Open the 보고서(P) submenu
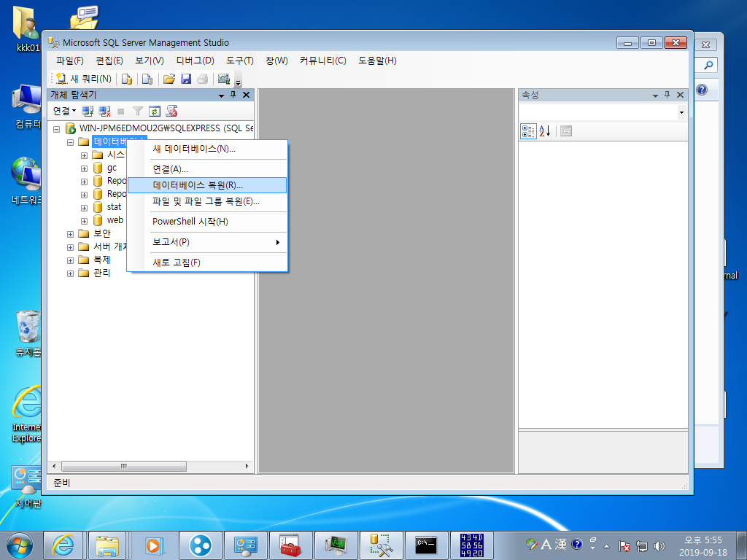 pyautogui.click(x=207, y=242)
